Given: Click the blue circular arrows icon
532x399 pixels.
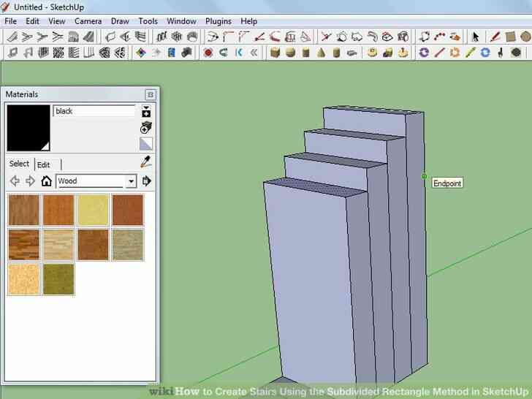Looking at the screenshot, I should coord(485,53).
